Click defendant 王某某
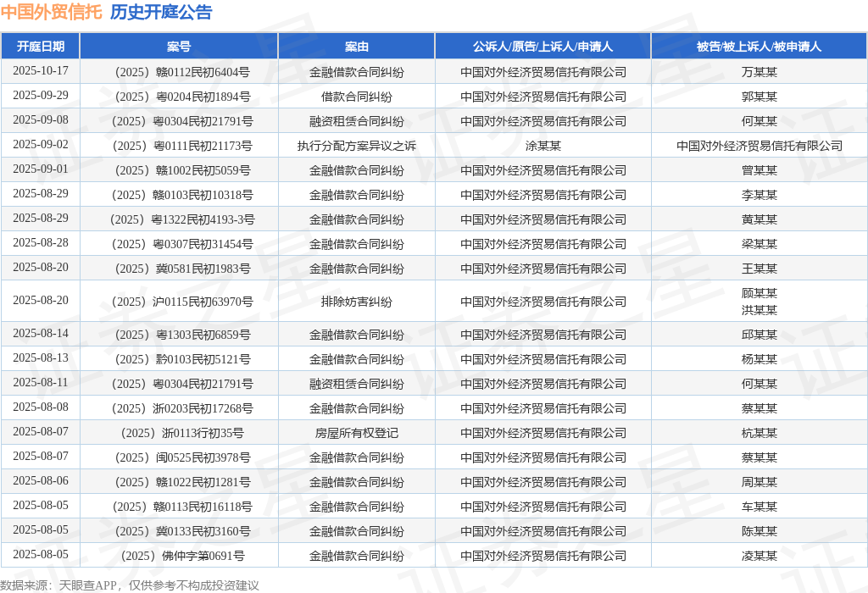This screenshot has height=593, width=868. [x=759, y=269]
